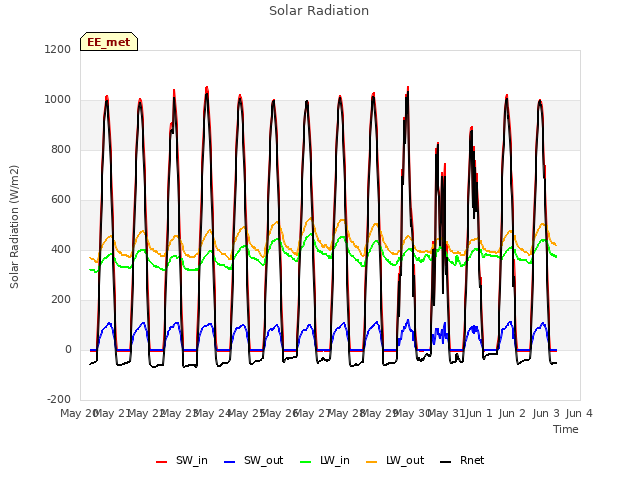The width and height of the screenshot is (640, 480).
Task: Click the May 31 x-axis tick label
Action: (447, 413)
